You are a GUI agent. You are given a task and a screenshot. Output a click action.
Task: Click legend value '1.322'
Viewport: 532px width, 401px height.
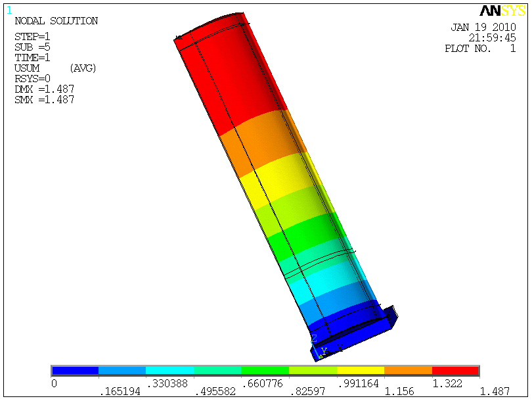pyautogui.click(x=447, y=383)
